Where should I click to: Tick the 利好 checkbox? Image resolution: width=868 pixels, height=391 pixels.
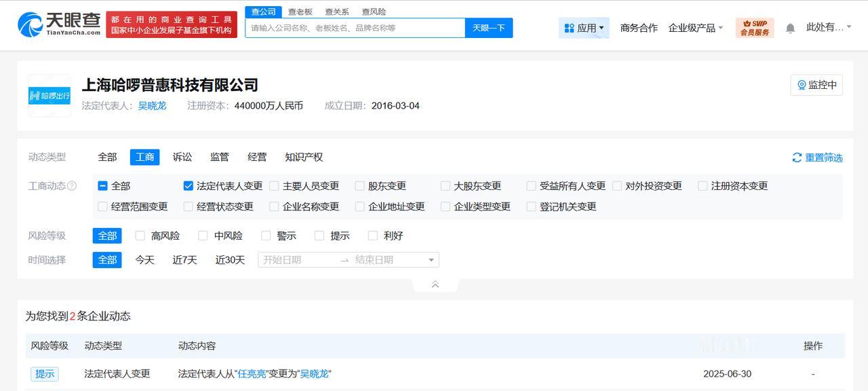372,236
